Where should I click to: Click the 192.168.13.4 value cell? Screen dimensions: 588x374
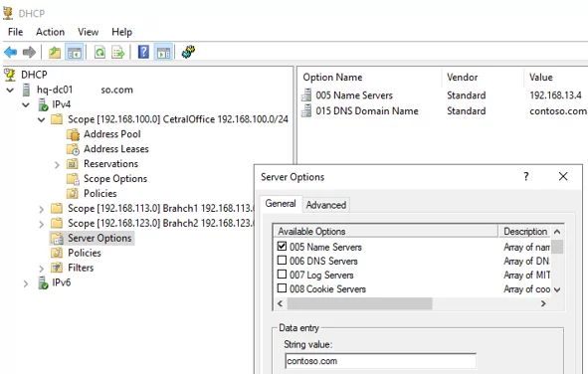[x=555, y=95]
